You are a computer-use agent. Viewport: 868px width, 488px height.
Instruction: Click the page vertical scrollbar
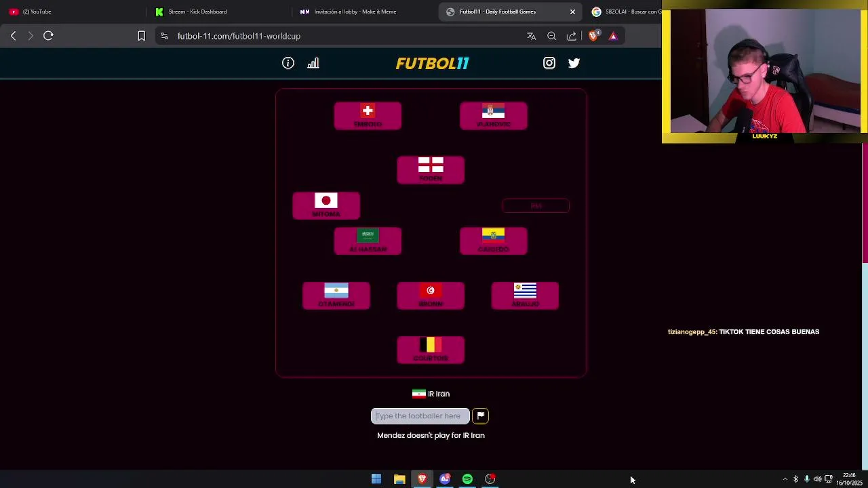[865, 203]
